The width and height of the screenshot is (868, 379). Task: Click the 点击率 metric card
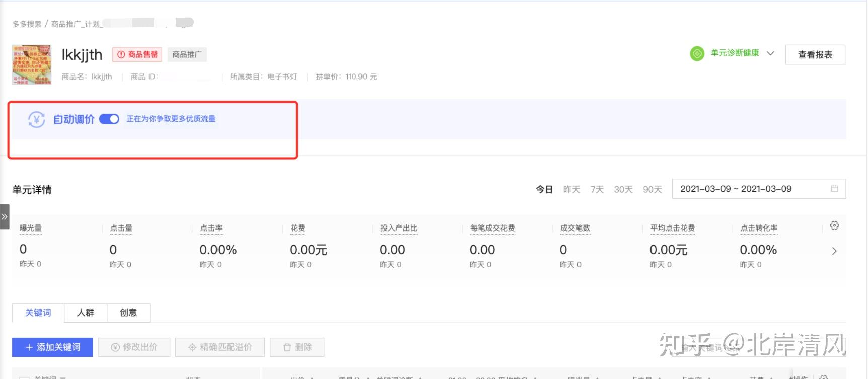pyautogui.click(x=237, y=246)
